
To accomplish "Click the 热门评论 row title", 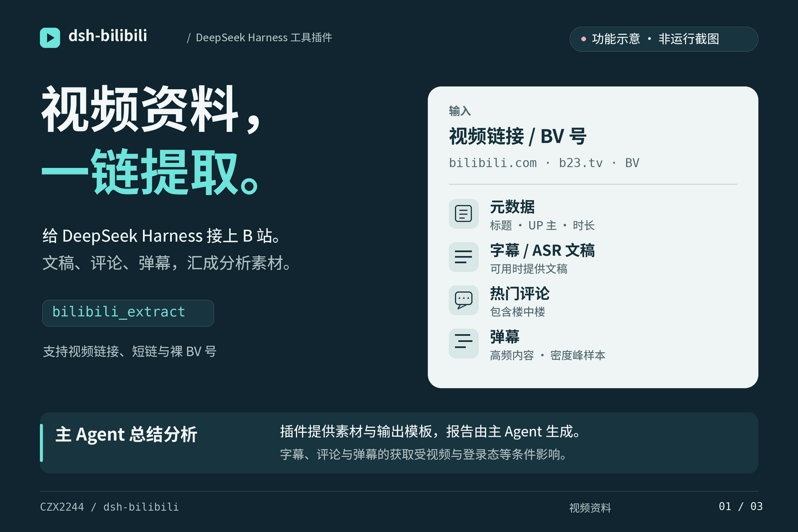I will 520,294.
